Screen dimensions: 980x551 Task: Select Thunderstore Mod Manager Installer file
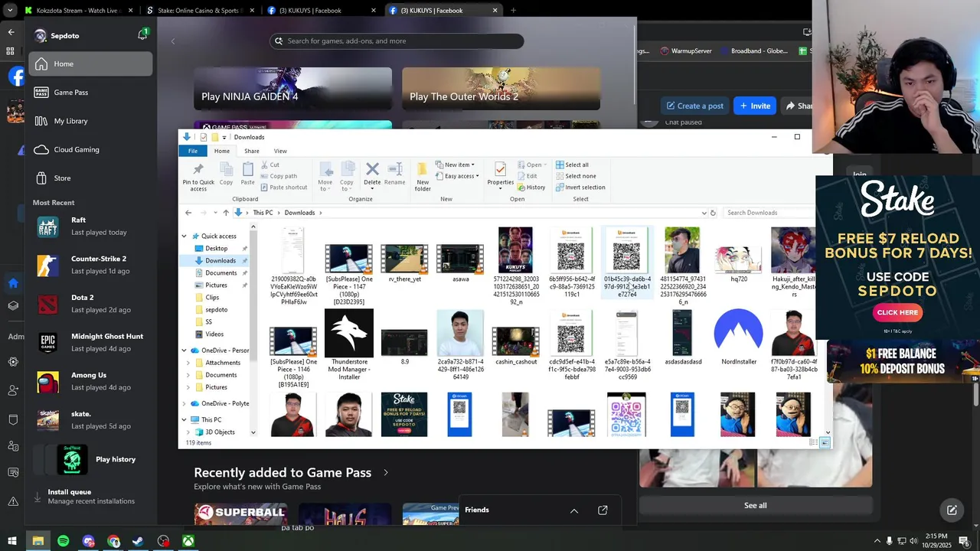(348, 345)
